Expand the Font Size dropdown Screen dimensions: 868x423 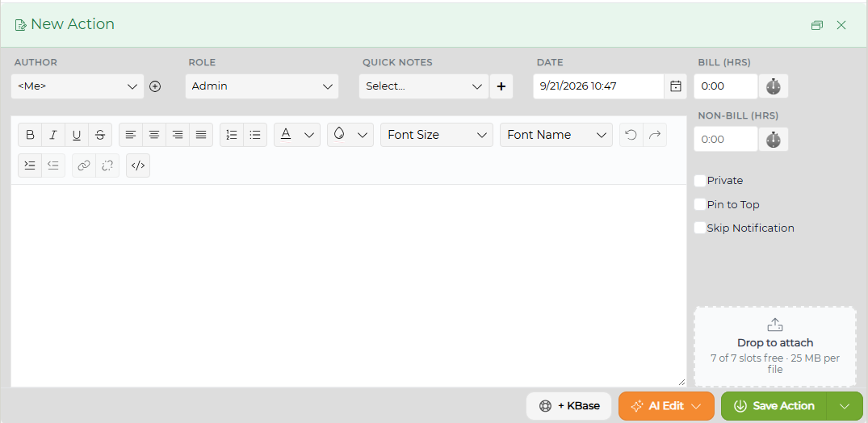click(437, 135)
